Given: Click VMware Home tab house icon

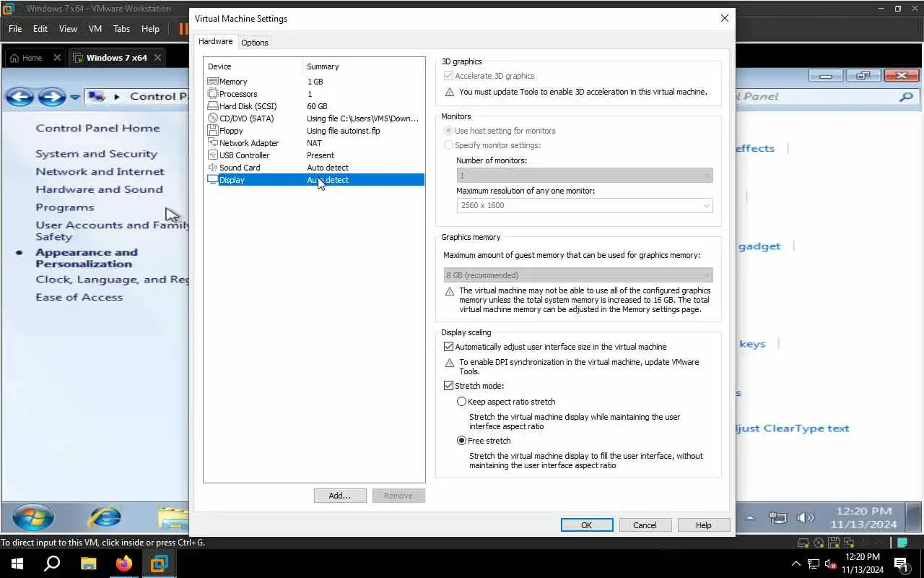Looking at the screenshot, I should click(14, 58).
